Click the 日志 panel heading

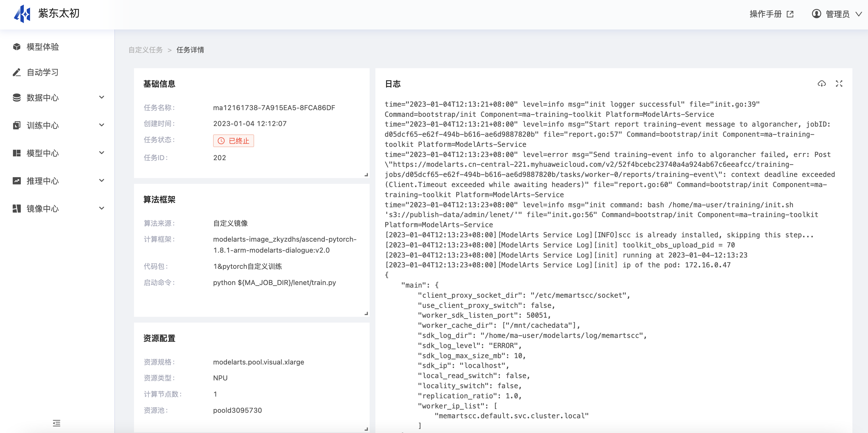392,84
